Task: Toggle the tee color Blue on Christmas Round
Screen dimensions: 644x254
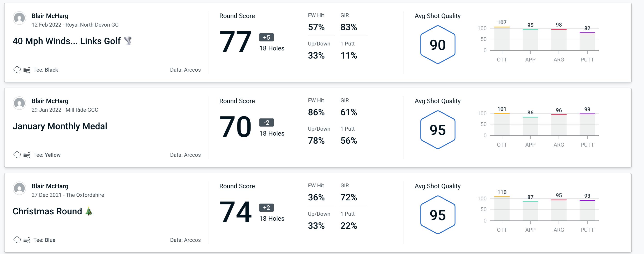Action: pyautogui.click(x=45, y=240)
